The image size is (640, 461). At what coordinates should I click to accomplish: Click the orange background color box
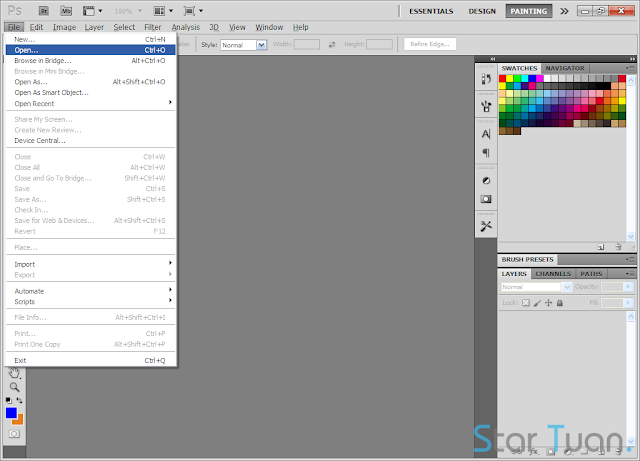pos(19,420)
